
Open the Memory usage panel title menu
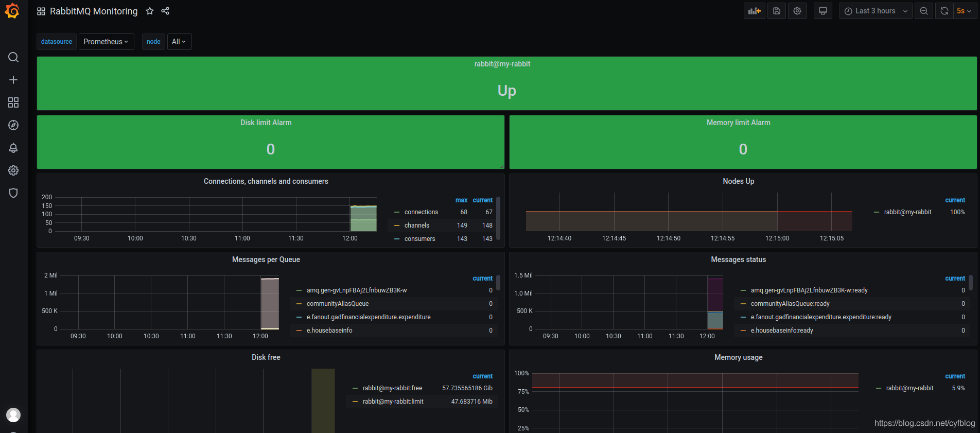click(x=739, y=357)
